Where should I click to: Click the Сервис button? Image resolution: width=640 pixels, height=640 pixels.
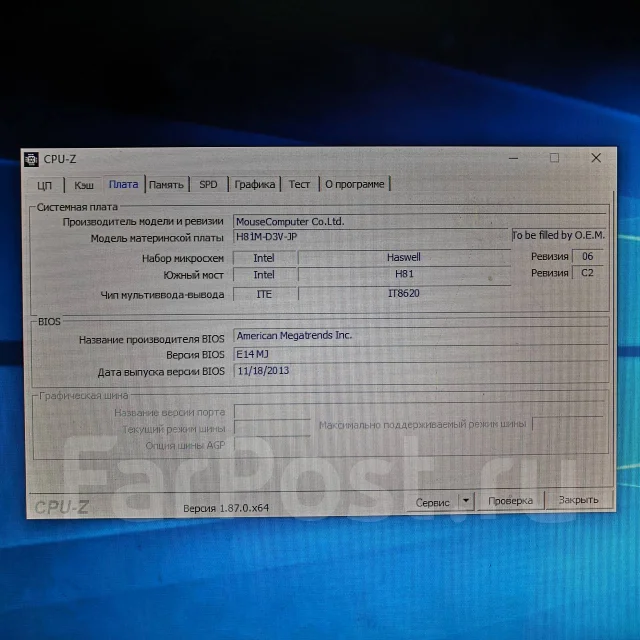[x=432, y=502]
